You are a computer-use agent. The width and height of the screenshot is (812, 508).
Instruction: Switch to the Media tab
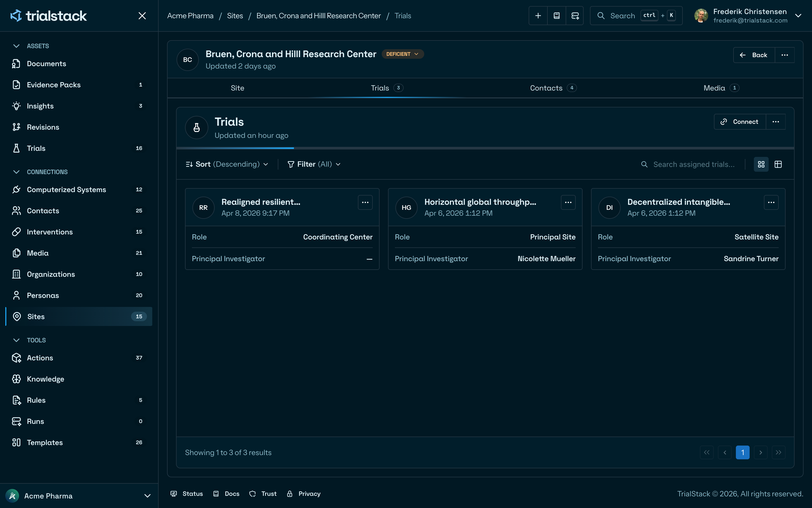tap(721, 88)
